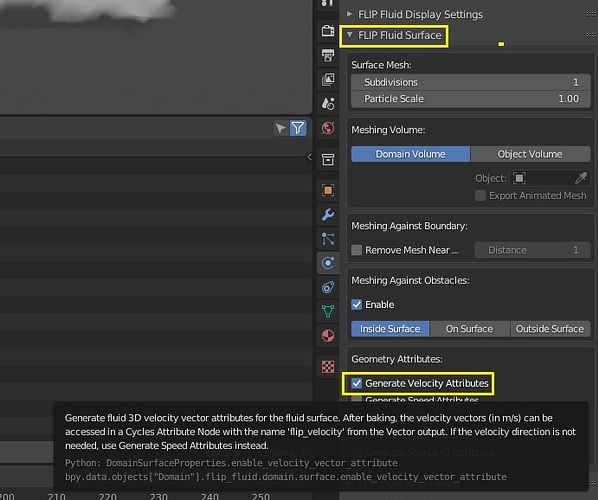598x500 pixels.
Task: Click the Particle Scale value field
Action: 471,99
